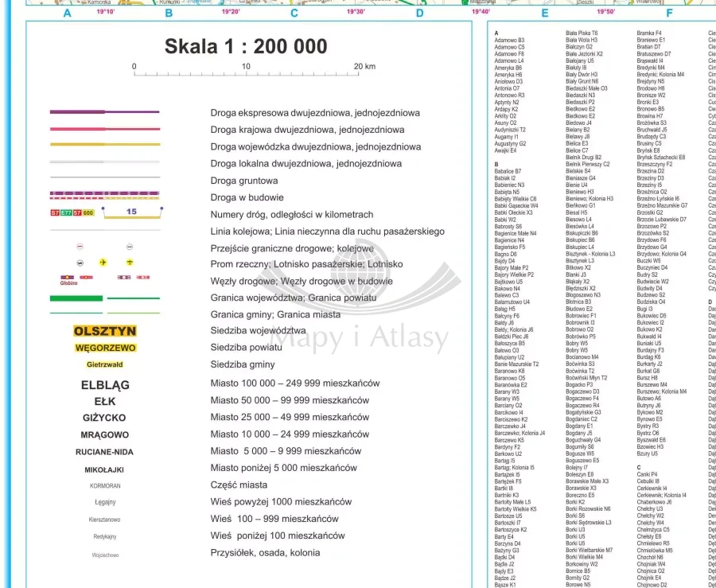The image size is (716, 588).
Task: Click the Gietrzwałd commune seat label
Action: pos(105,364)
